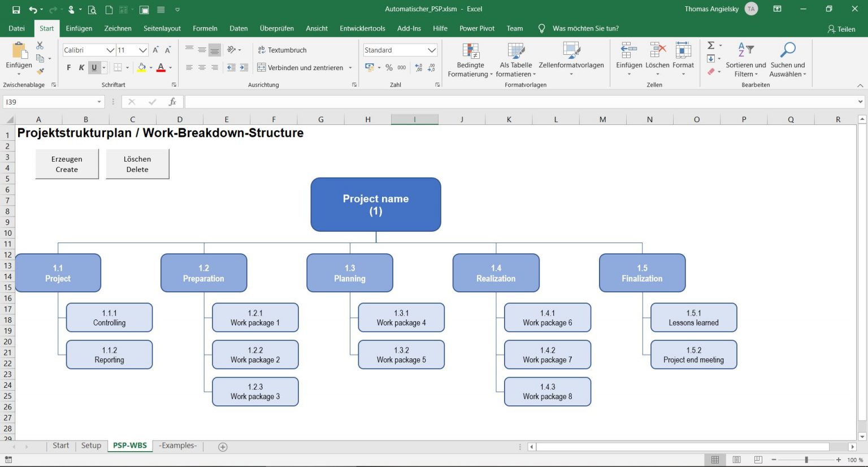Viewport: 868px width, 467px height.
Task: Open the Name Box dropdown arrow
Action: tap(99, 102)
